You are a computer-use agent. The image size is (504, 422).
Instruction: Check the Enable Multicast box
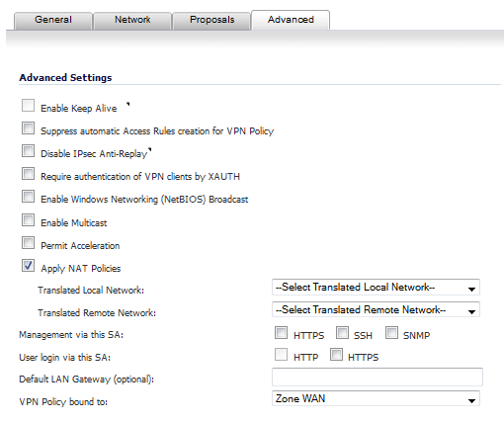click(x=28, y=220)
